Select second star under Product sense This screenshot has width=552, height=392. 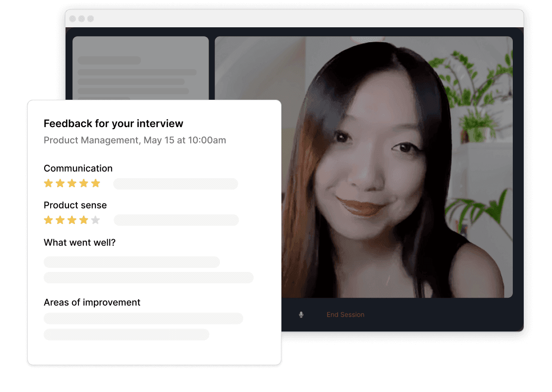[60, 220]
